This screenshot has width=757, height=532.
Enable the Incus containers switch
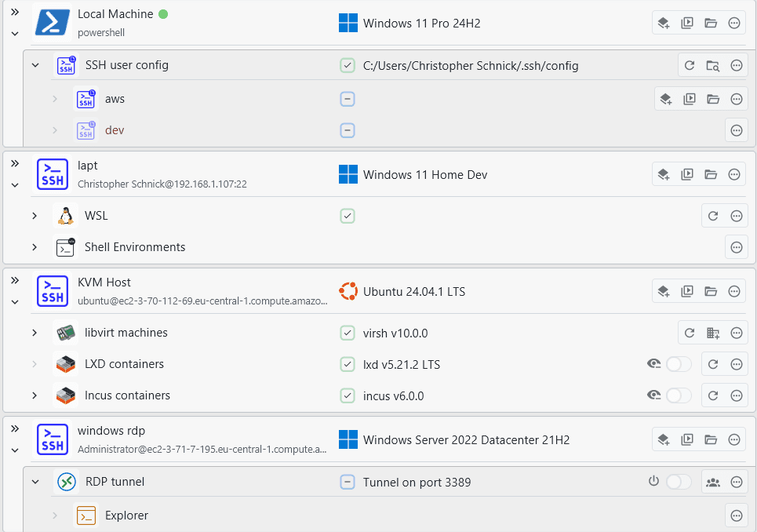(x=679, y=395)
